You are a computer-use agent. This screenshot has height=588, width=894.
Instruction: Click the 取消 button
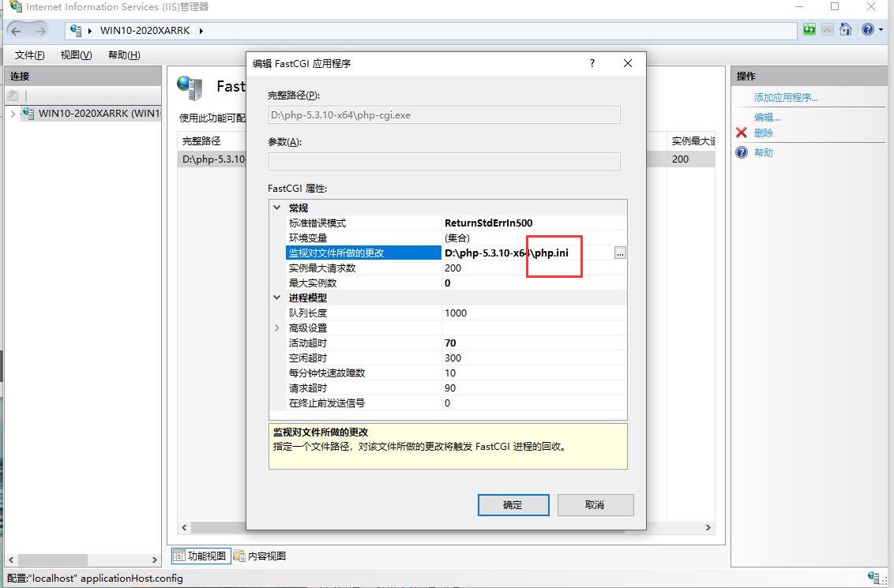tap(595, 505)
